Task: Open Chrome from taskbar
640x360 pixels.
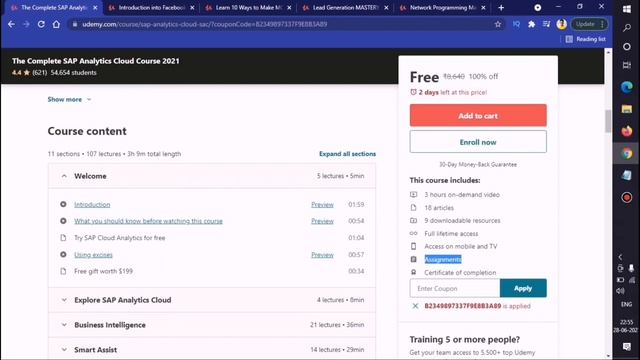Action: (x=627, y=153)
